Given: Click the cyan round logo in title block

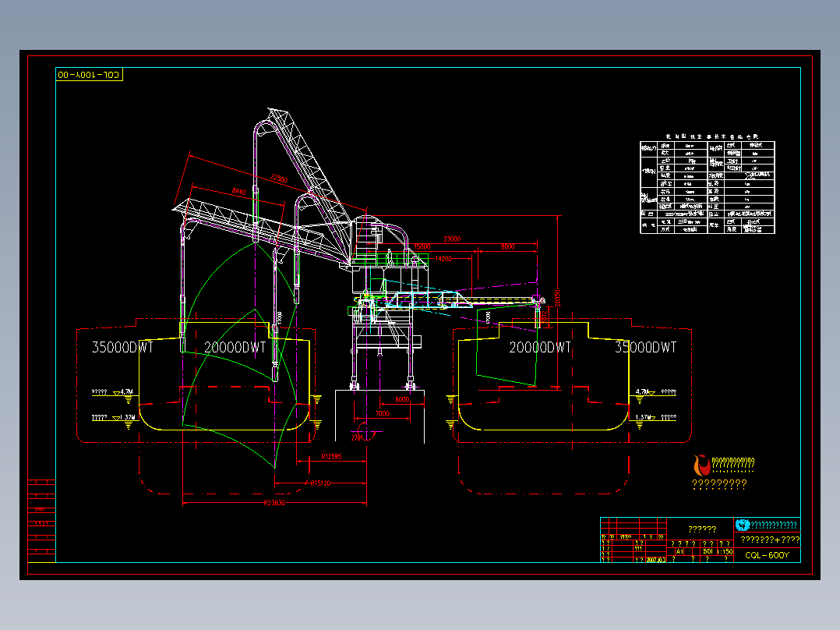Looking at the screenshot, I should click(743, 525).
